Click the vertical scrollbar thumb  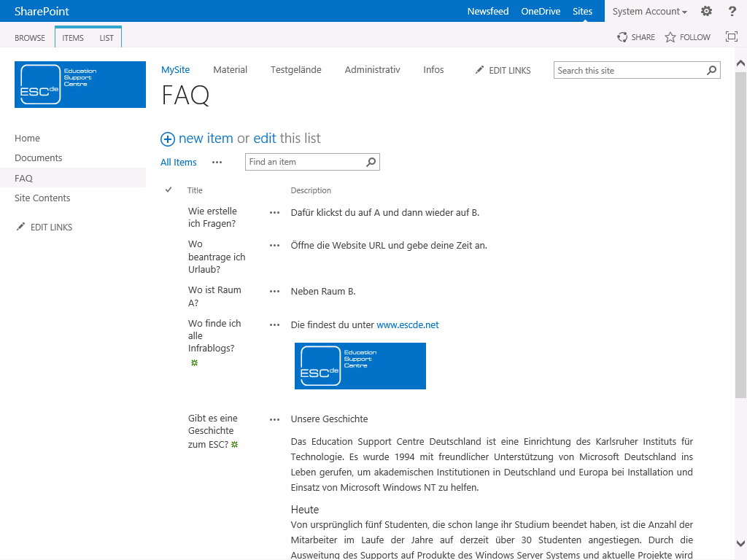pyautogui.click(x=740, y=235)
